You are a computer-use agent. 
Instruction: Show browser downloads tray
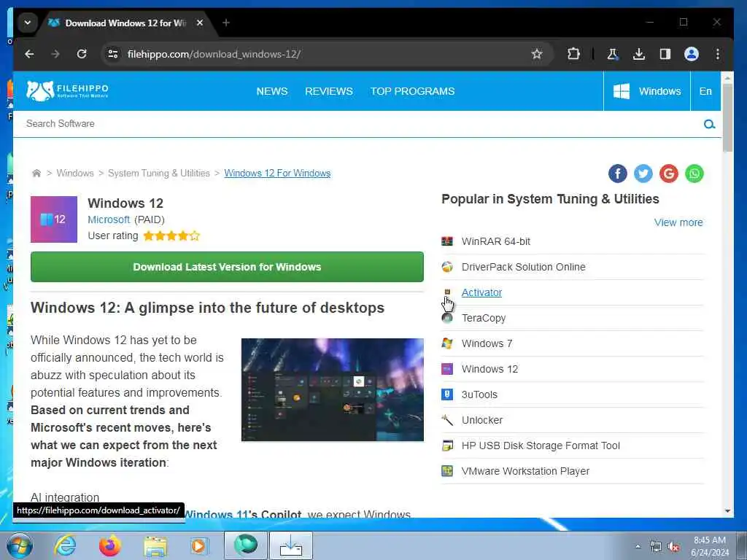639,54
